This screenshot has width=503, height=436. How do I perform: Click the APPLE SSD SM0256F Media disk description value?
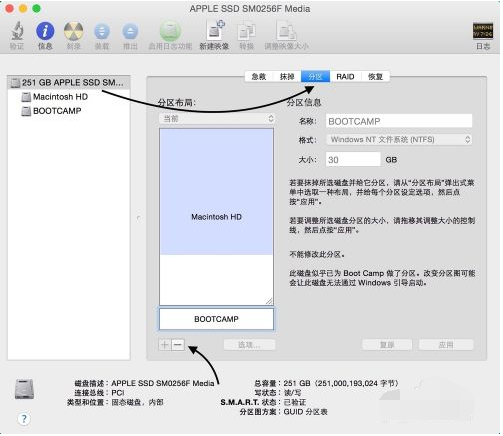tap(163, 383)
